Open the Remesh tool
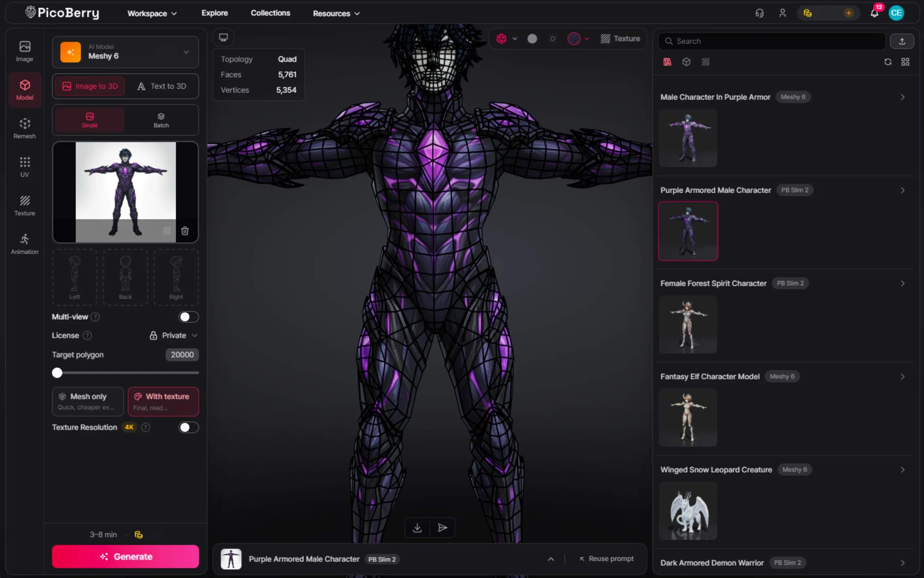This screenshot has height=578, width=924. pyautogui.click(x=25, y=128)
